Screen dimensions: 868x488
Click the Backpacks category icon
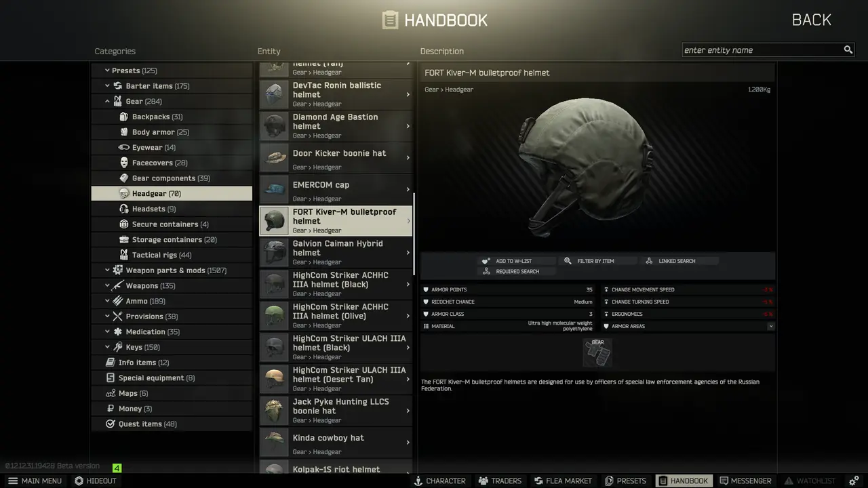[x=124, y=117]
